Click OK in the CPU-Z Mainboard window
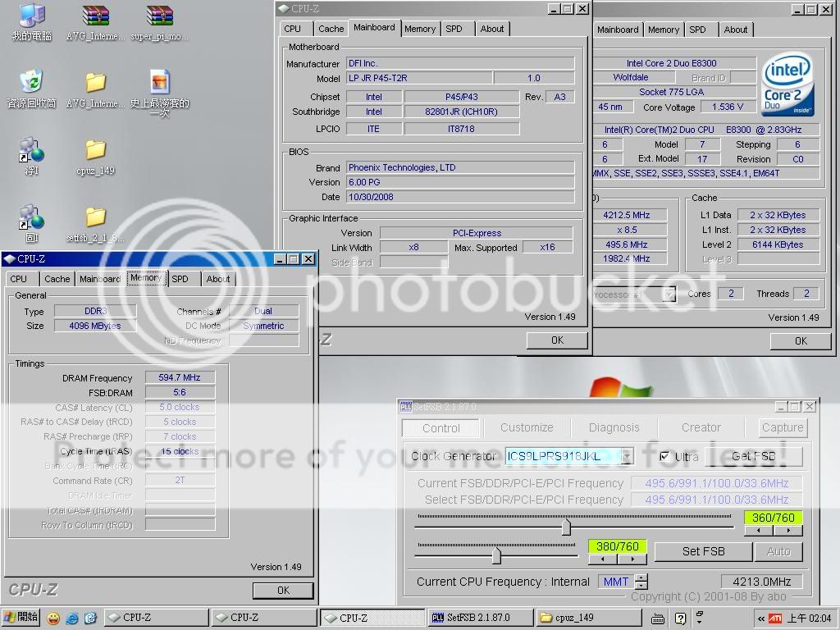840x630 pixels. tap(557, 340)
